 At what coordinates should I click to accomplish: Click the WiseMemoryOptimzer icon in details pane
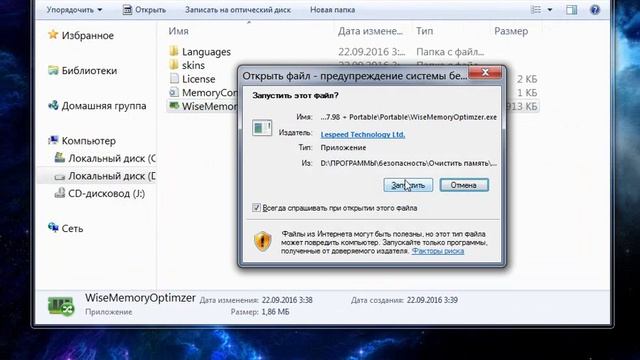point(61,306)
